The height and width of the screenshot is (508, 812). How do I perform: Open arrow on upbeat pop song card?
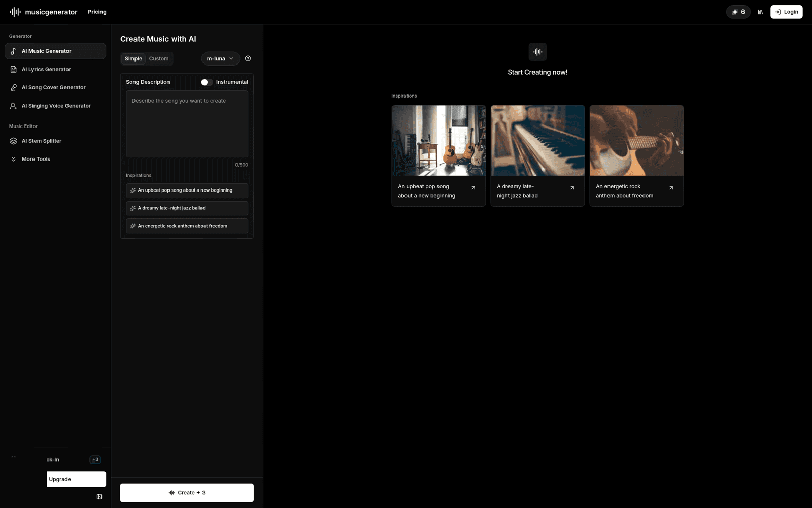473,188
